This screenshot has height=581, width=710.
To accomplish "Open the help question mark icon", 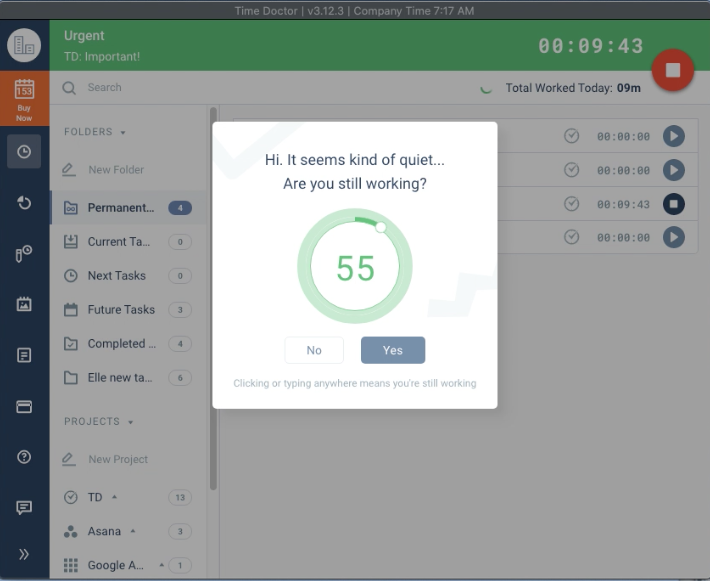I will [24, 457].
